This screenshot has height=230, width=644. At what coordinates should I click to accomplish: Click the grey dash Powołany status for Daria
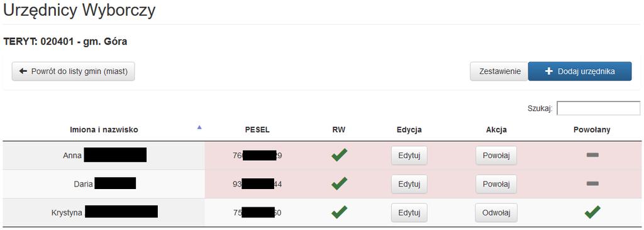(x=592, y=183)
